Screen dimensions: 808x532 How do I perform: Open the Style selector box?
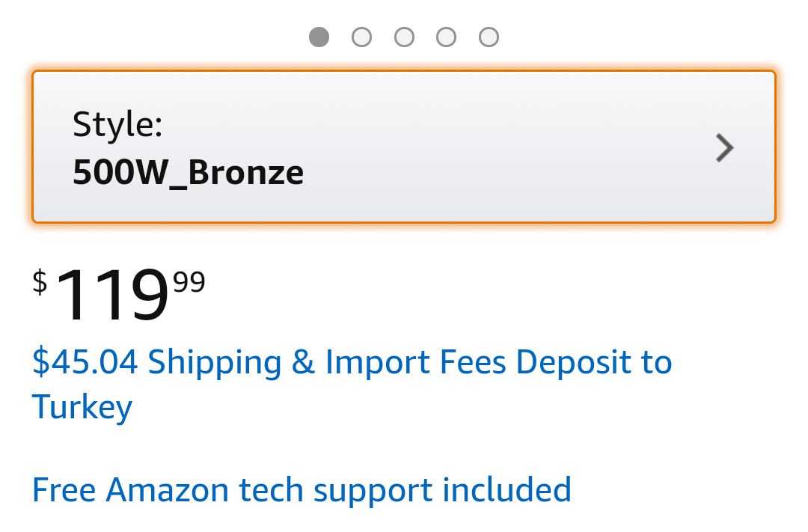pos(404,147)
